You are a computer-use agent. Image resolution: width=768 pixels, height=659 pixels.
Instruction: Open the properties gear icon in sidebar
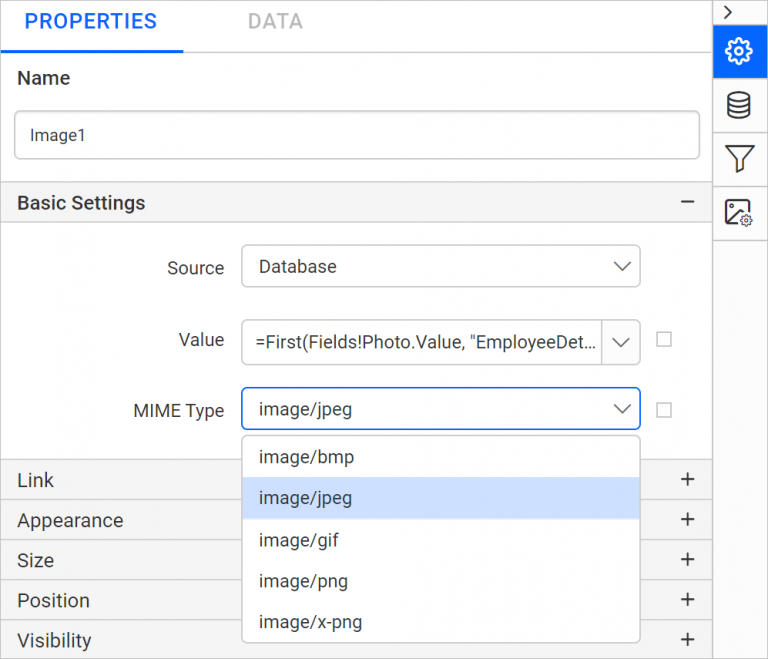click(x=739, y=51)
